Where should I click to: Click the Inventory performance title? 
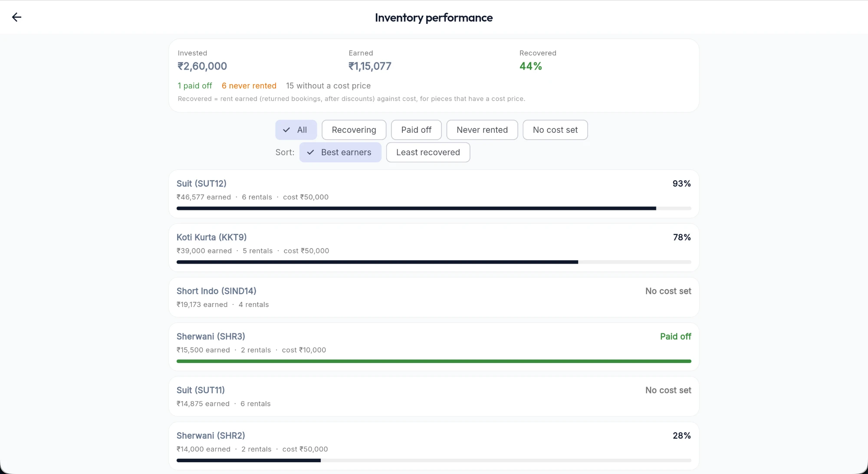point(434,18)
